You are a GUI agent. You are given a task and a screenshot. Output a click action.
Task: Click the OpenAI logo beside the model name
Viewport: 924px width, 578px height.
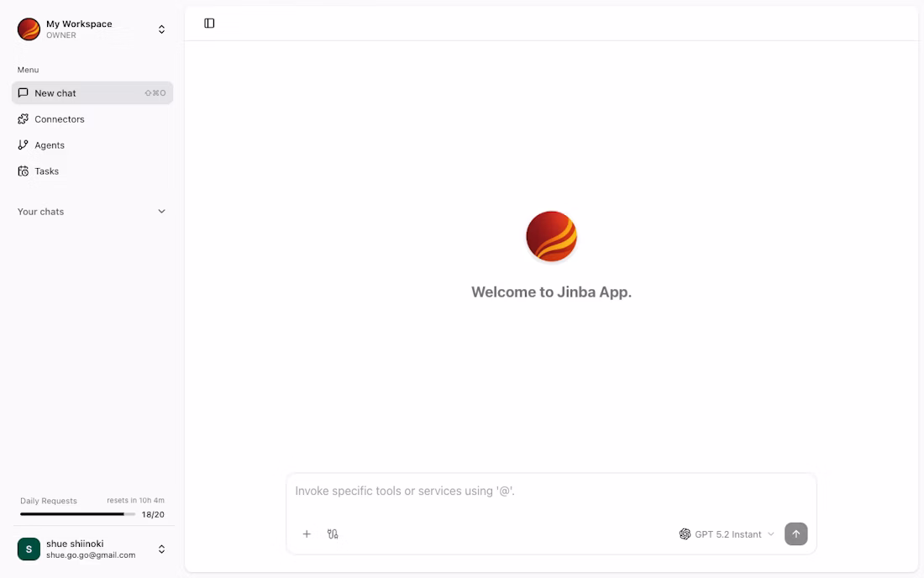coord(684,533)
